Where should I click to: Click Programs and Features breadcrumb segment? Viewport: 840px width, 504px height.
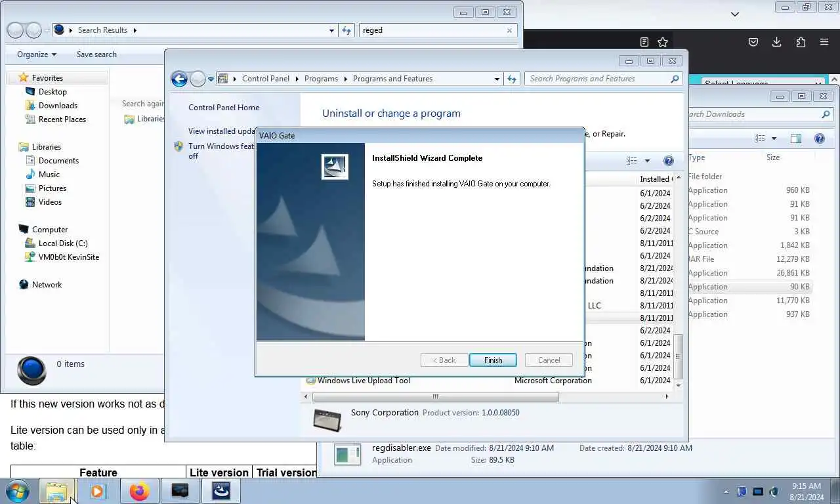tap(392, 79)
